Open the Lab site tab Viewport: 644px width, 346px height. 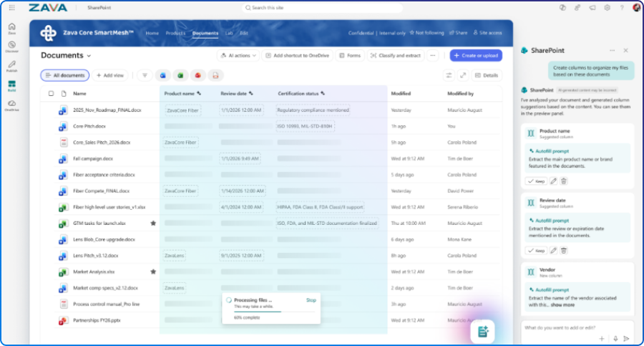click(229, 33)
